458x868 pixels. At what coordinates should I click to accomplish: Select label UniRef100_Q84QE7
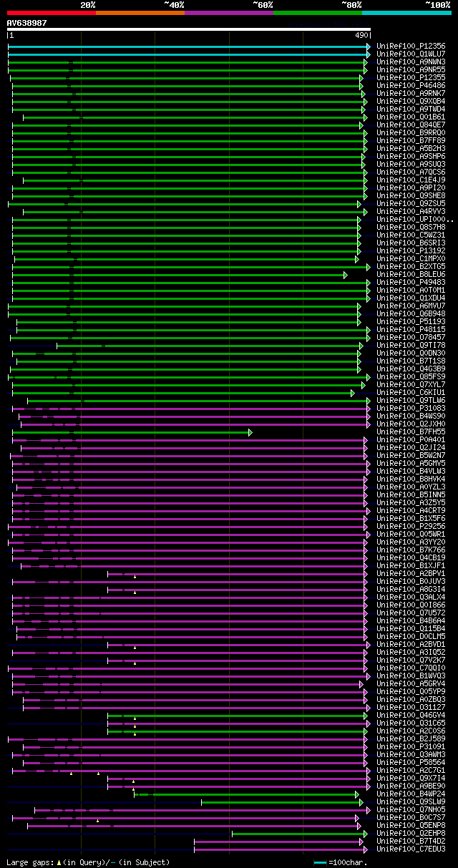click(x=411, y=125)
